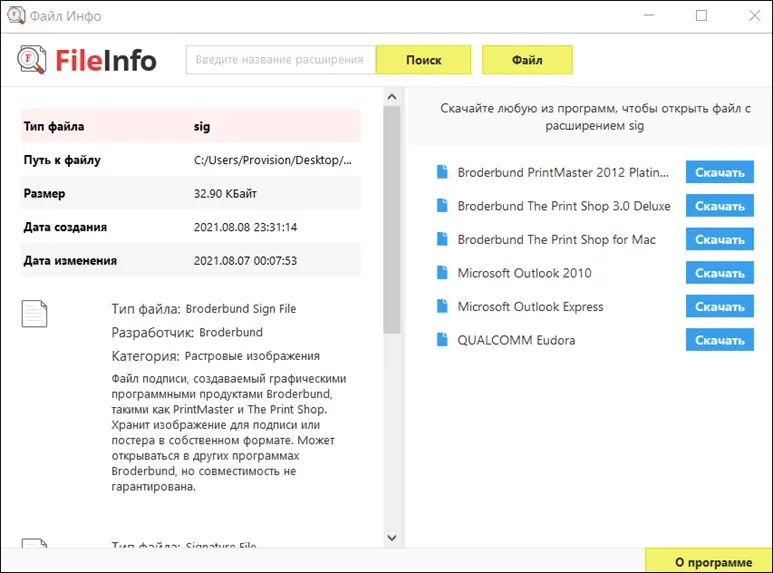Click scrollbar down arrow in left panel
The image size is (773, 573).
[392, 538]
